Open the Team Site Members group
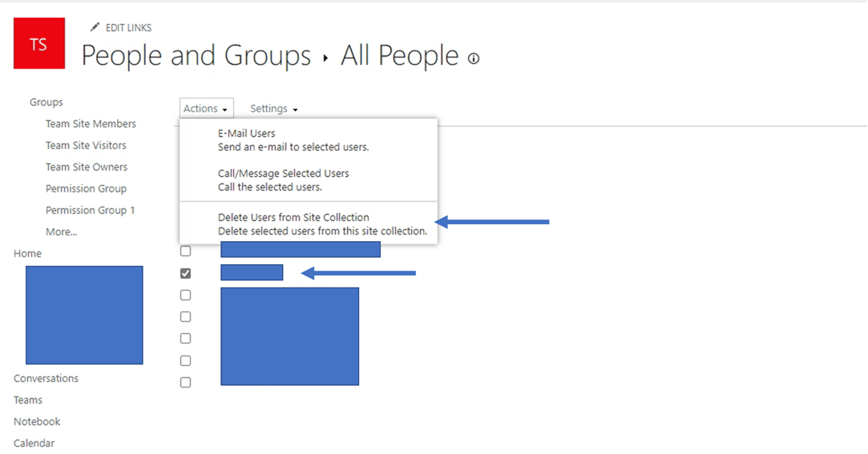Screen dimensions: 868x454 click(91, 124)
